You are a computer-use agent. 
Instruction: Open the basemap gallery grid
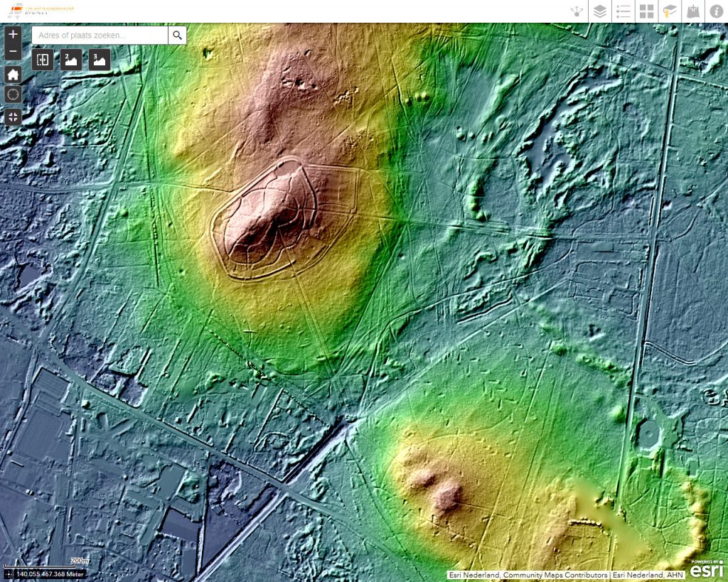646,11
